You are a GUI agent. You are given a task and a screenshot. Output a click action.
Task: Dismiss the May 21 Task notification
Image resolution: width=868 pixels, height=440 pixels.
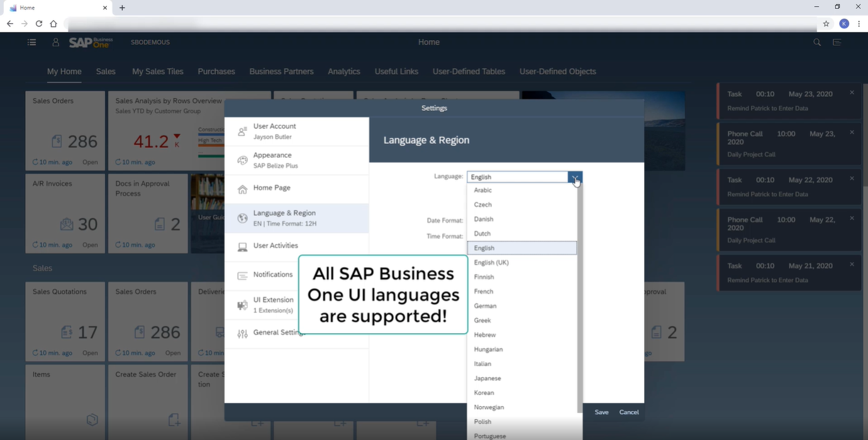852,264
